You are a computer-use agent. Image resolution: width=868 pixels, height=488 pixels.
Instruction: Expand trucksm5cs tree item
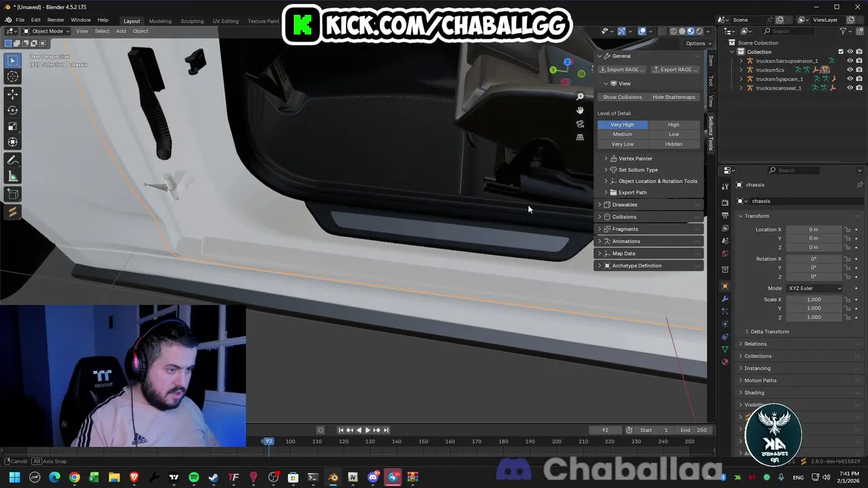741,70
